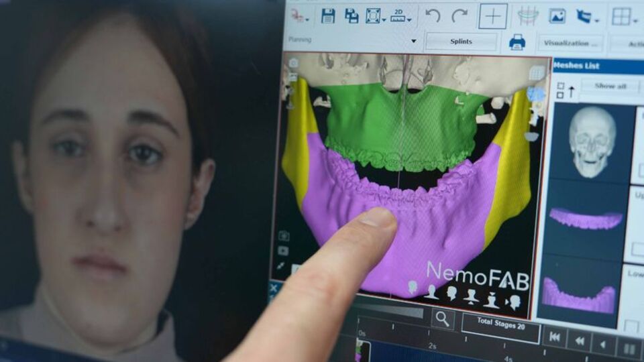Open the layout grid dropdown arrow
644x362 pixels.
tap(635, 21)
